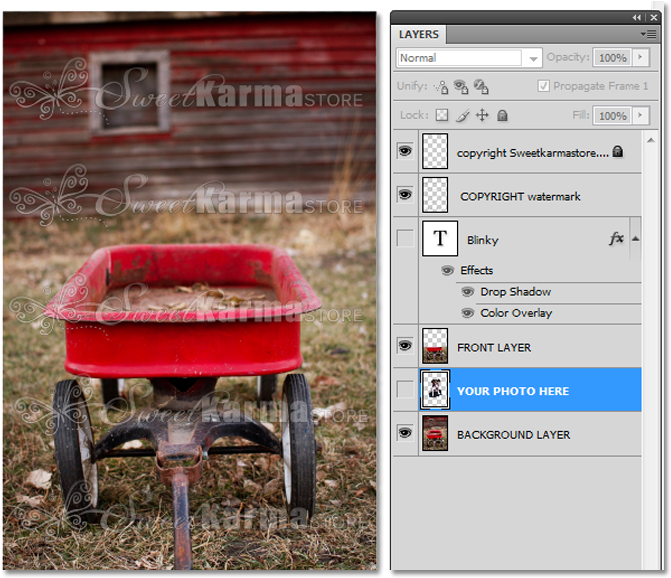
Task: Select the YOUR PHOTO HERE layer name
Action: (x=513, y=391)
